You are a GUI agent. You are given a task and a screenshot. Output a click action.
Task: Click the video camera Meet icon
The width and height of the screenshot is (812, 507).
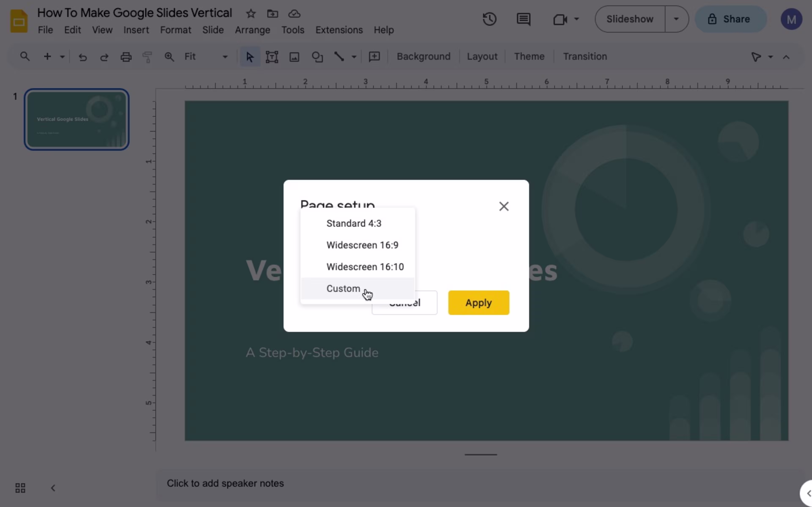(560, 19)
